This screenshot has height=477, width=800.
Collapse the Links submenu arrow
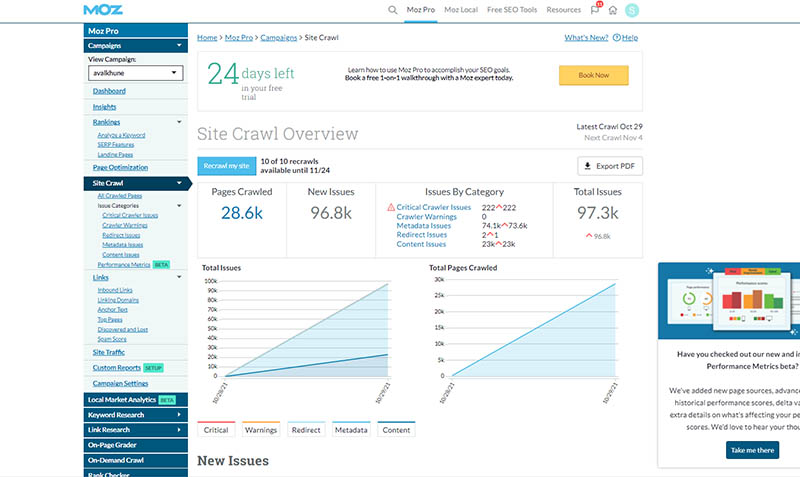[x=179, y=277]
